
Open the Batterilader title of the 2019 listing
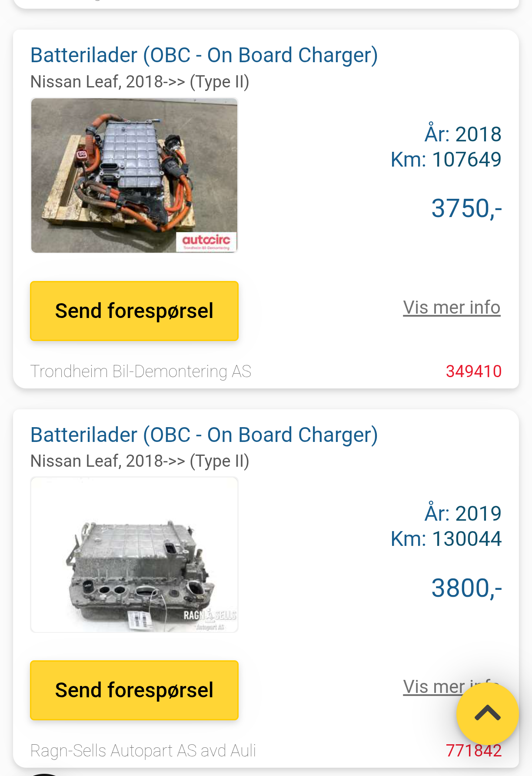[204, 435]
